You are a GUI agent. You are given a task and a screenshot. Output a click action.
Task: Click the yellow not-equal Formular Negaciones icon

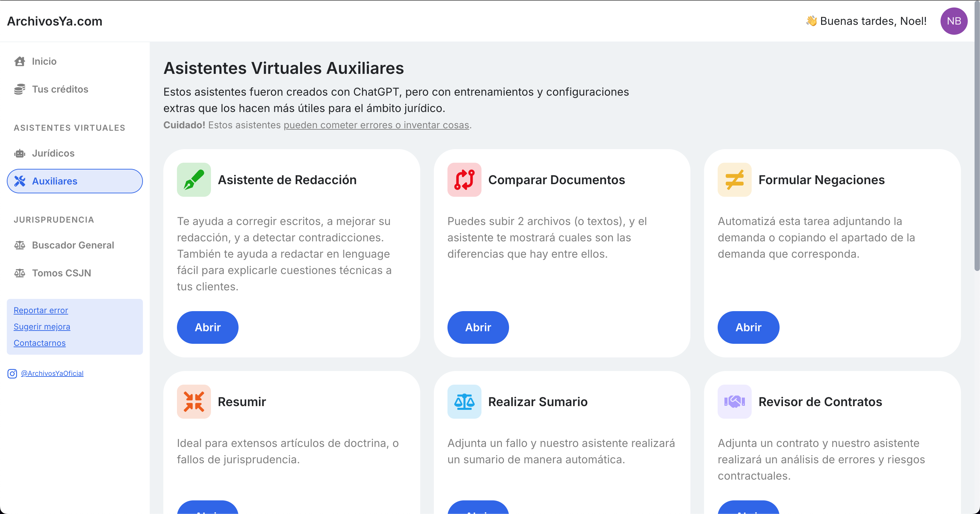click(734, 180)
